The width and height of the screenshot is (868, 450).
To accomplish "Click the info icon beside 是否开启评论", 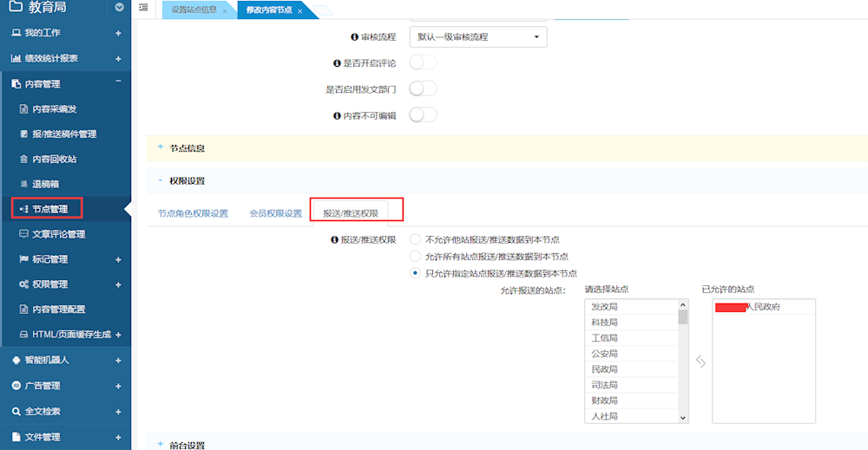I will [337, 63].
